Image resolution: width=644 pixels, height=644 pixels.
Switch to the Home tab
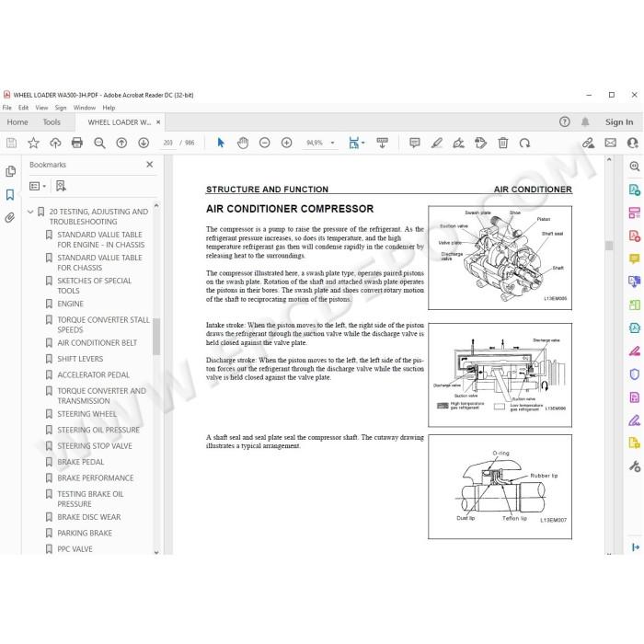coord(17,122)
